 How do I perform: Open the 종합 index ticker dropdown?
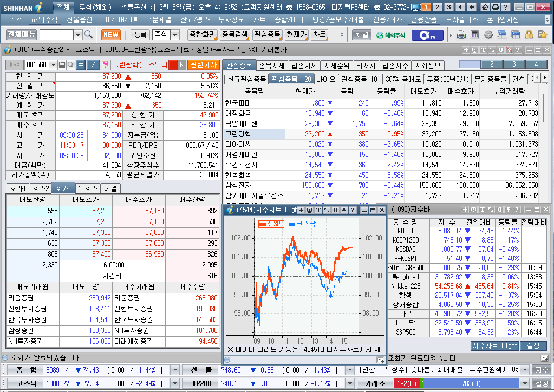pyautogui.click(x=174, y=370)
